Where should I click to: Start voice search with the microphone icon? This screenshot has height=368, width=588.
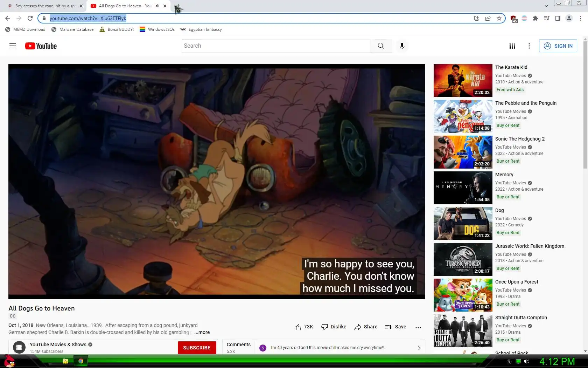[x=402, y=46]
